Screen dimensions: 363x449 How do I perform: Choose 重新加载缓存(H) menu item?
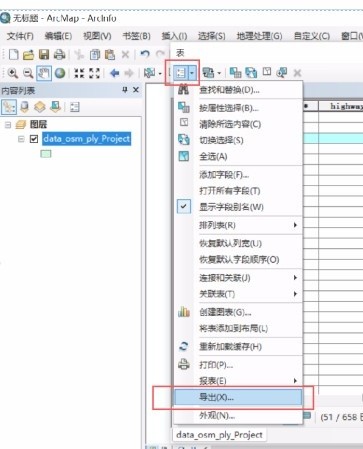point(238,347)
